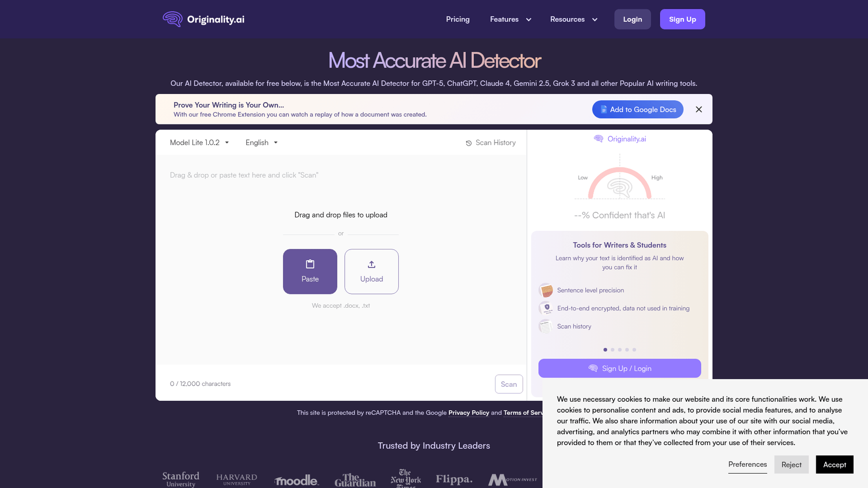The height and width of the screenshot is (488, 868).
Task: Open the Model Lite 1.0.2 dropdown
Action: (x=198, y=143)
